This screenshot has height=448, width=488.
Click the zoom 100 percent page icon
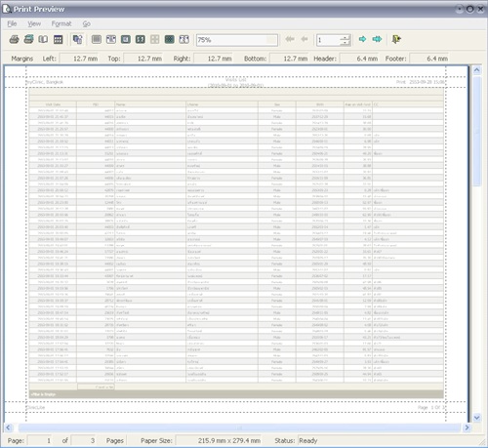click(x=97, y=39)
